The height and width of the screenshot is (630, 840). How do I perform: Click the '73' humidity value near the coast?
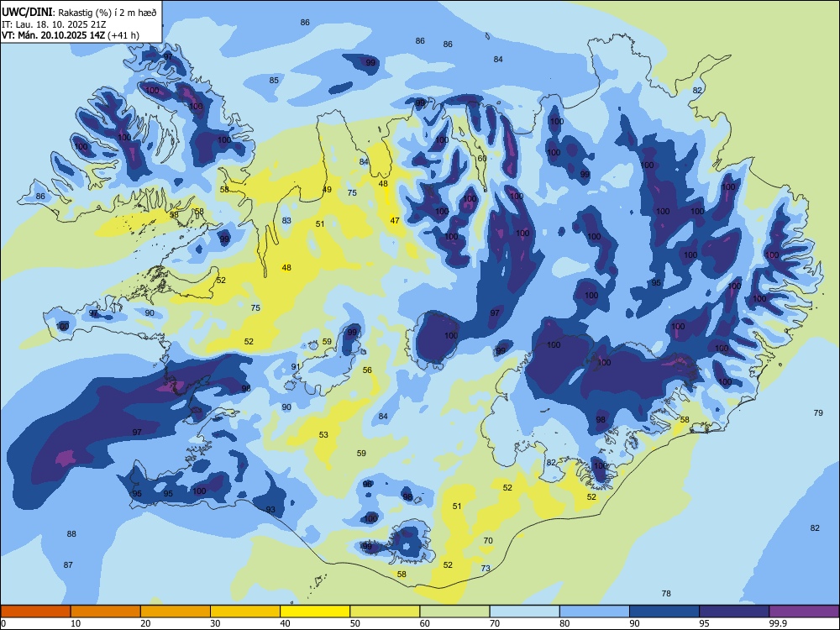tap(486, 569)
